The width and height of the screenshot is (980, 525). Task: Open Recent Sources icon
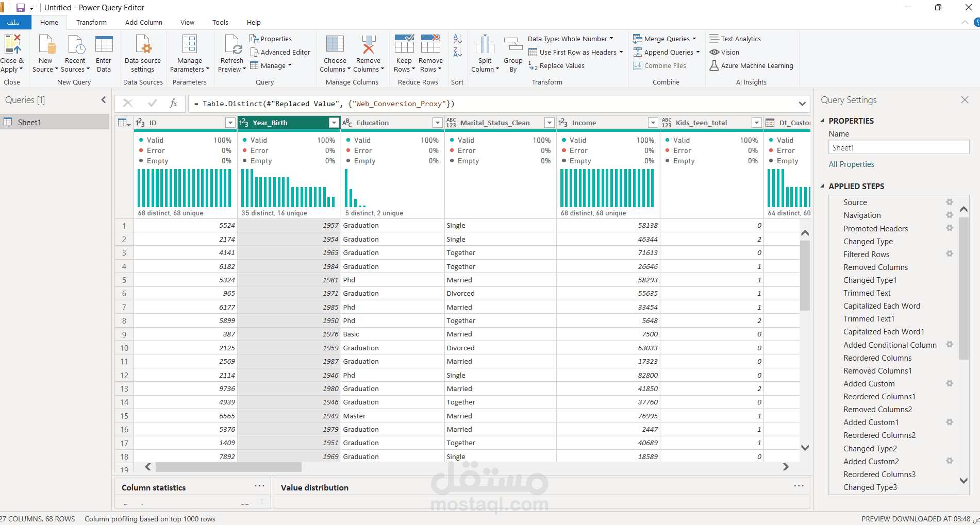click(x=75, y=44)
